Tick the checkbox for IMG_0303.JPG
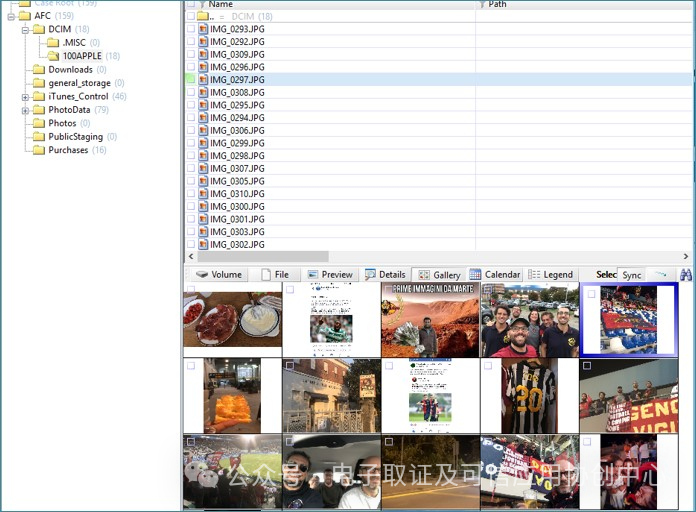 191,232
